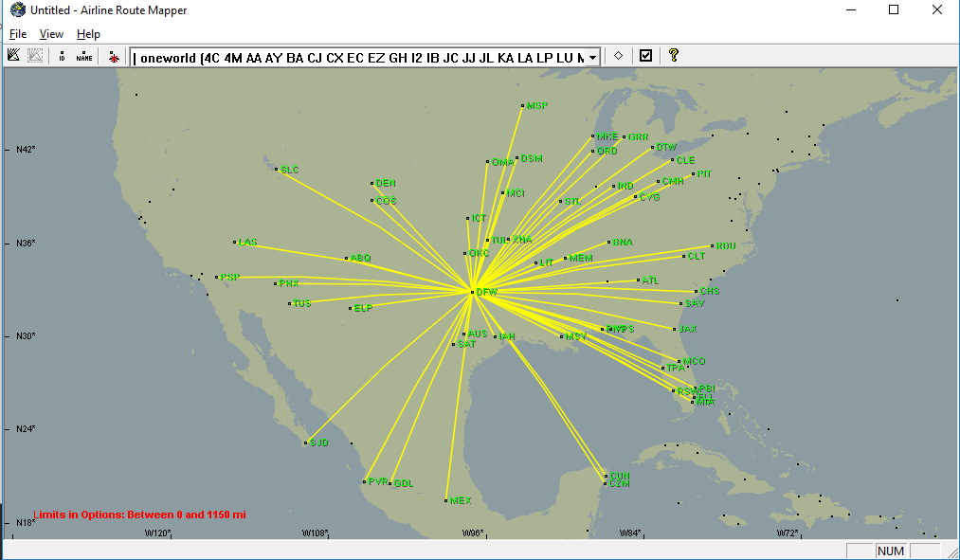
Task: Click the DFW hub airport marker
Action: tap(473, 293)
